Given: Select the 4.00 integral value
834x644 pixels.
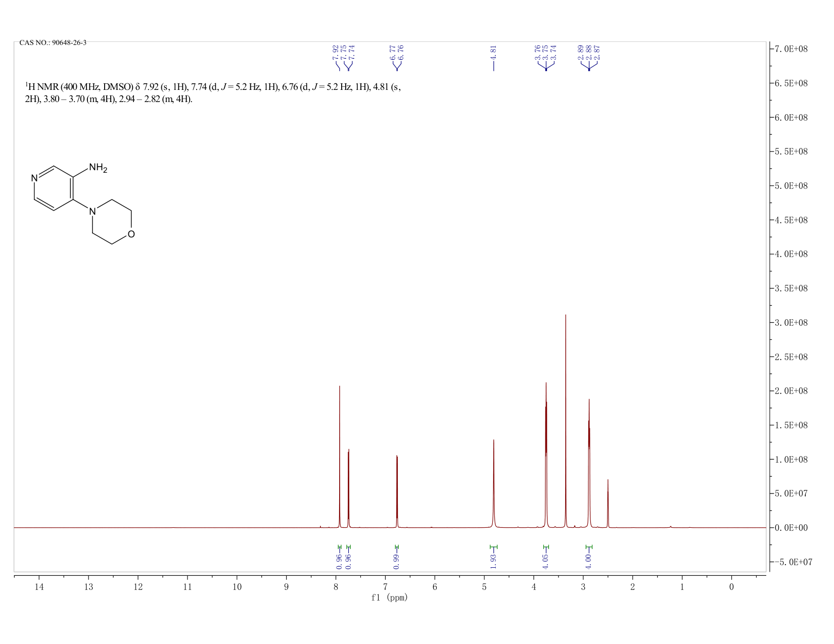Looking at the screenshot, I should pos(588,561).
